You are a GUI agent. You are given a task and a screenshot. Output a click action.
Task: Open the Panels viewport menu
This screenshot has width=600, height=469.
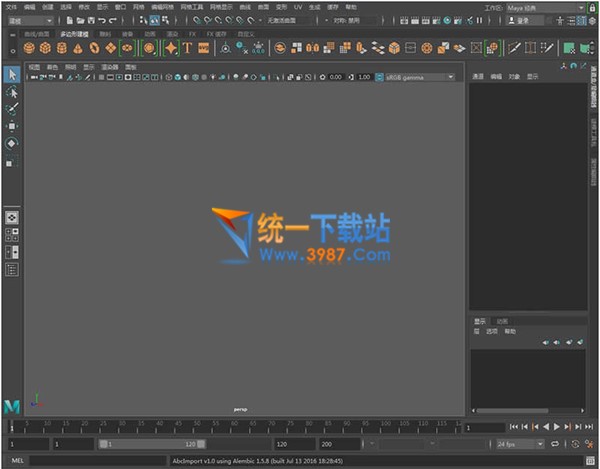tap(131, 67)
